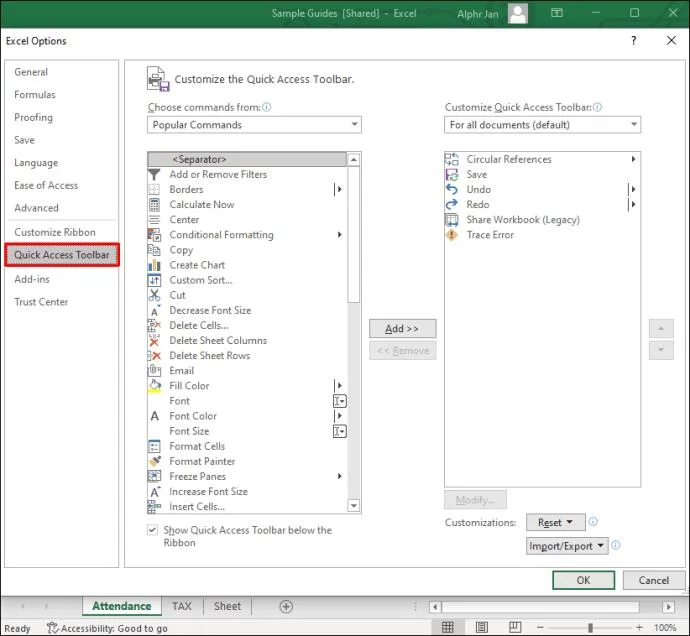Image resolution: width=690 pixels, height=636 pixels.
Task: Open the Font Size combo box indicator
Action: coord(340,431)
